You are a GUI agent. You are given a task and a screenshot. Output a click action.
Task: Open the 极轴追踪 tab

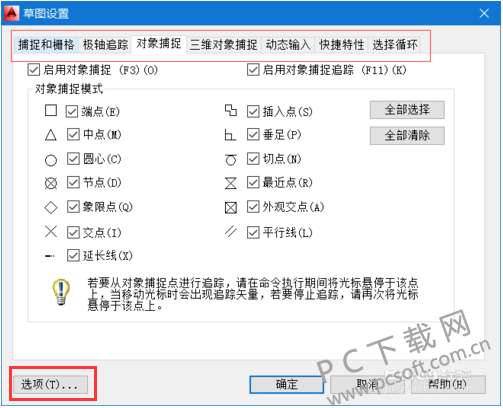(x=105, y=44)
